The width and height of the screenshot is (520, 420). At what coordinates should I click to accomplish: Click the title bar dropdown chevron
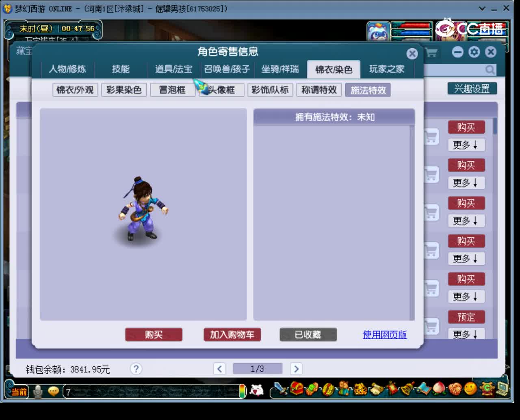tap(482, 8)
